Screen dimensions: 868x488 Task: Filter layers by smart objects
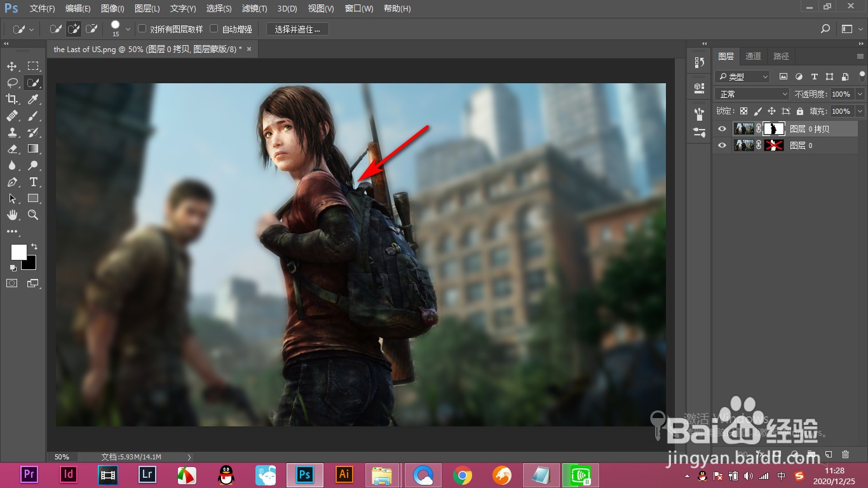(844, 76)
